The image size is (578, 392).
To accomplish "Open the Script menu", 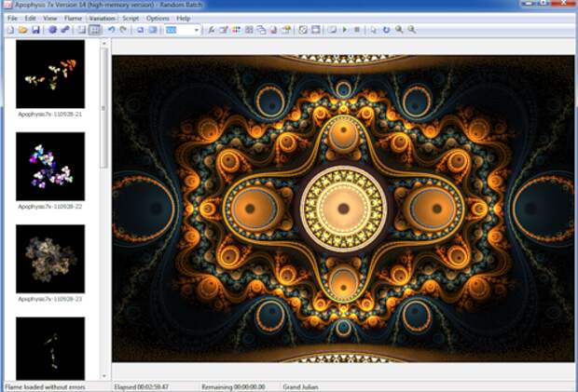I will pyautogui.click(x=131, y=18).
